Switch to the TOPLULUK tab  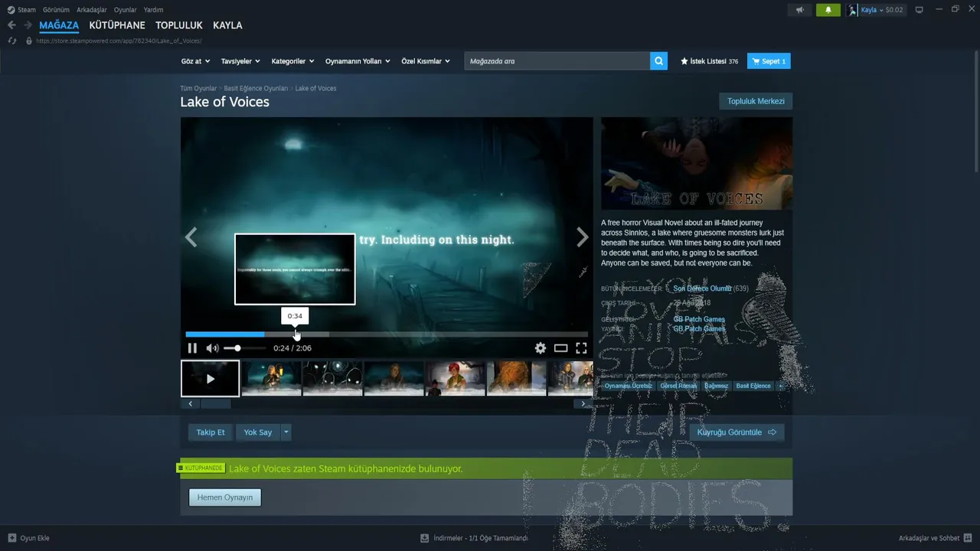179,25
